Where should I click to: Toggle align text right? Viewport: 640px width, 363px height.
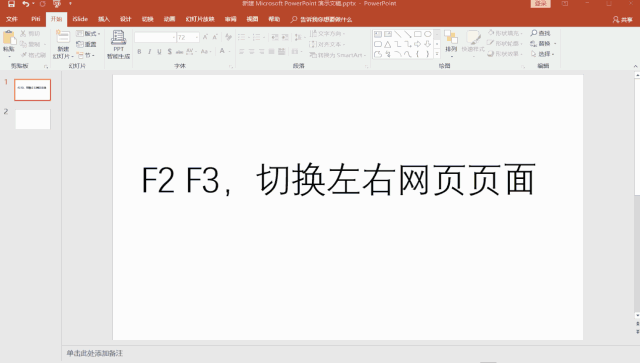[x=262, y=52]
